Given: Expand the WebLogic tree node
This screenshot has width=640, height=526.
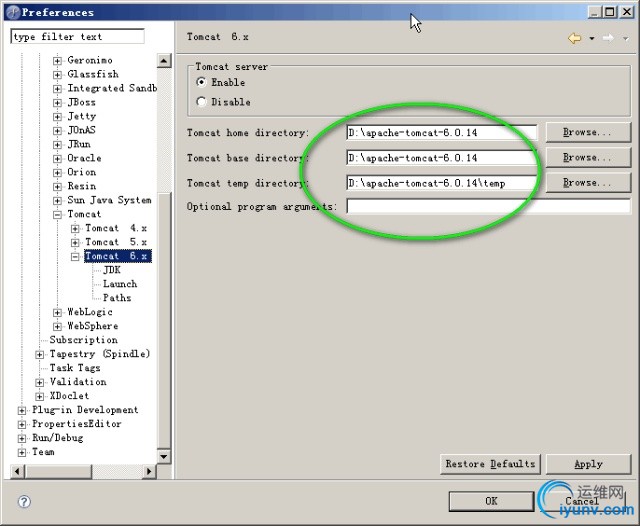Looking at the screenshot, I should 58,313.
